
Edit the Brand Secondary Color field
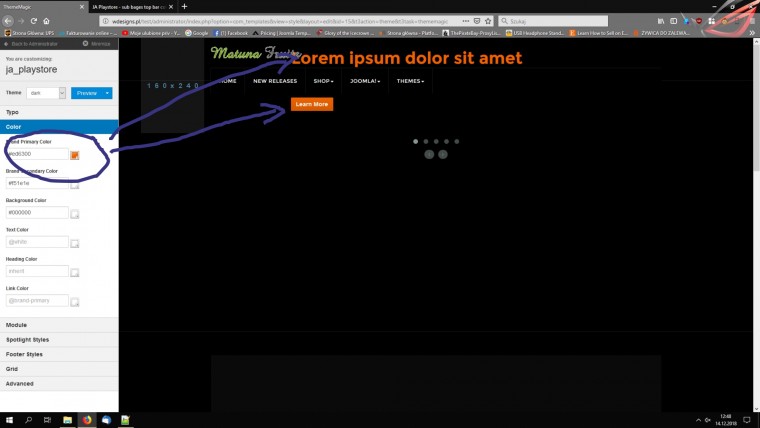37,183
